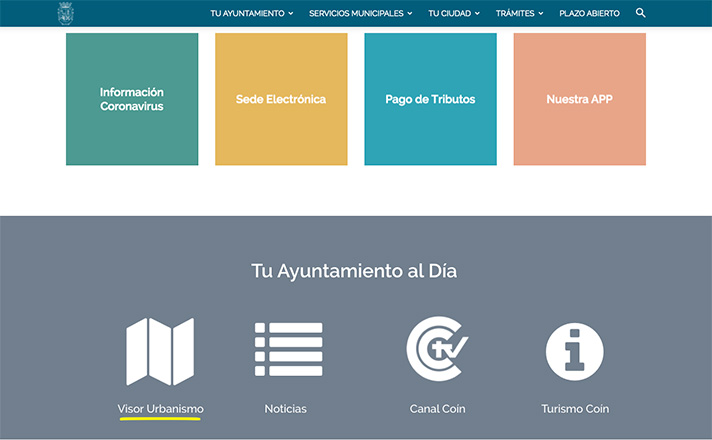Open the Canal Coín TV logo icon

pos(437,350)
